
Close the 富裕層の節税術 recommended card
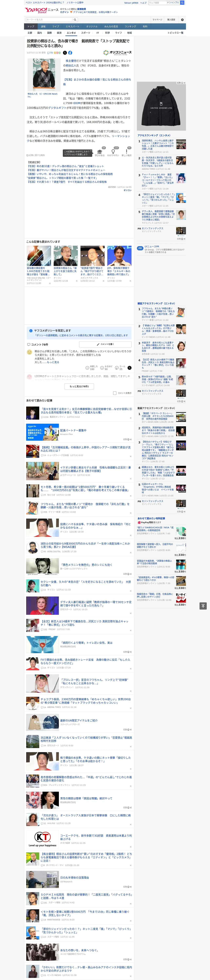(50, 283)
